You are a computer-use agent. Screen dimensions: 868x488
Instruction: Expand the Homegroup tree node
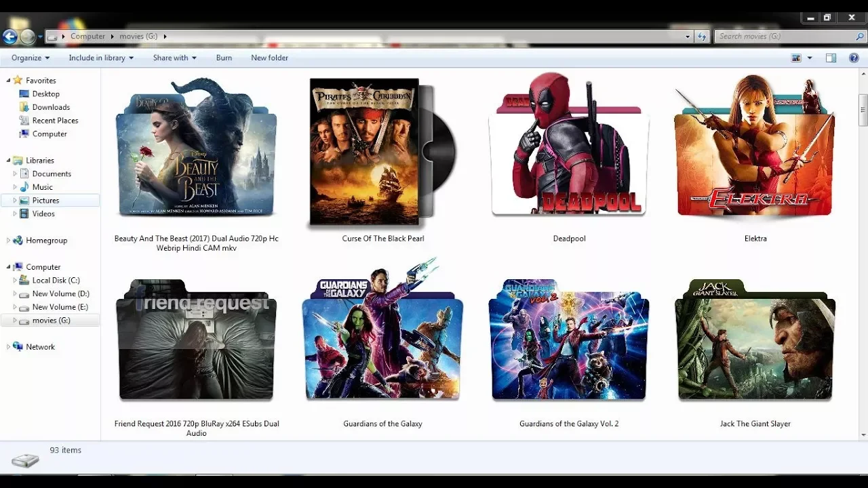(x=8, y=241)
